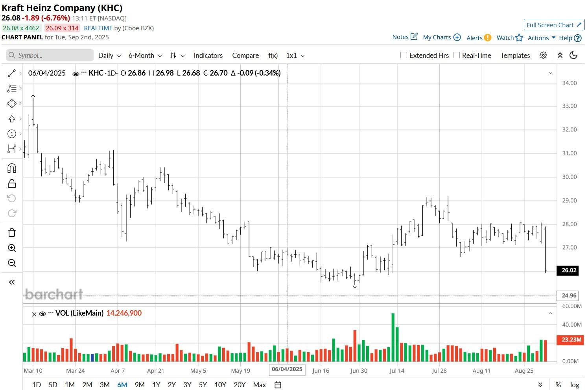Zoom out with the minus magnifier
This screenshot has width=588, height=390.
click(12, 263)
